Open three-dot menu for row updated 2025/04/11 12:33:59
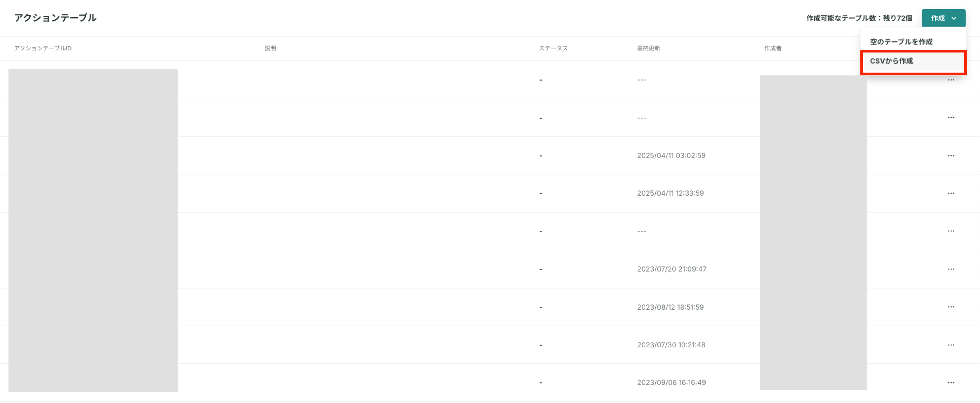This screenshot has height=403, width=980. (951, 194)
